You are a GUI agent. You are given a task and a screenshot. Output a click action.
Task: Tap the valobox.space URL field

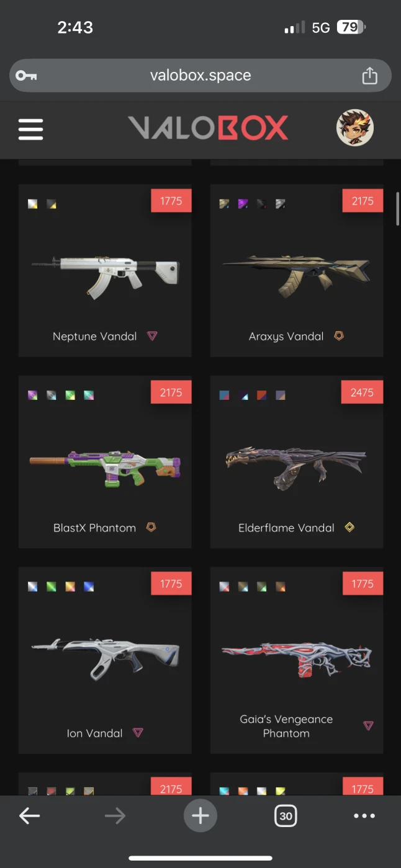[x=200, y=76]
